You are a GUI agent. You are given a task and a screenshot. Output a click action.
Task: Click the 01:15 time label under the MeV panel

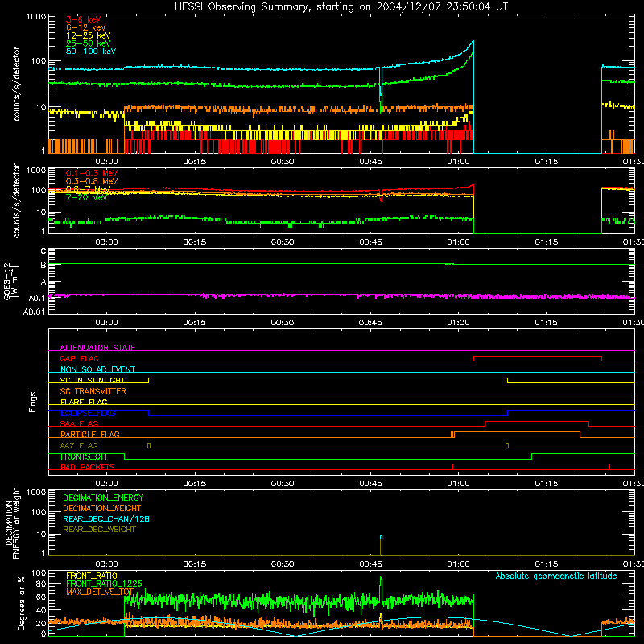[x=547, y=242]
